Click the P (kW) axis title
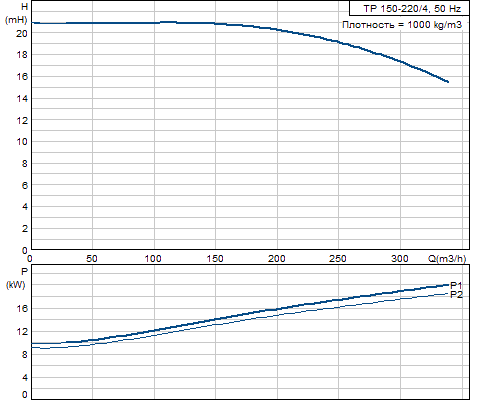 (16, 278)
